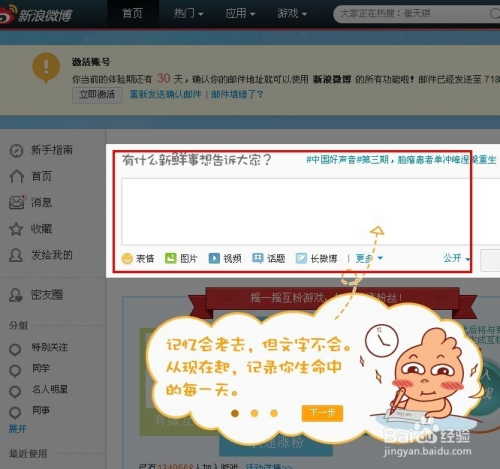Screen dimensions: 500x469
Task: Insert a topic with 话题 icon
Action: pos(258,258)
